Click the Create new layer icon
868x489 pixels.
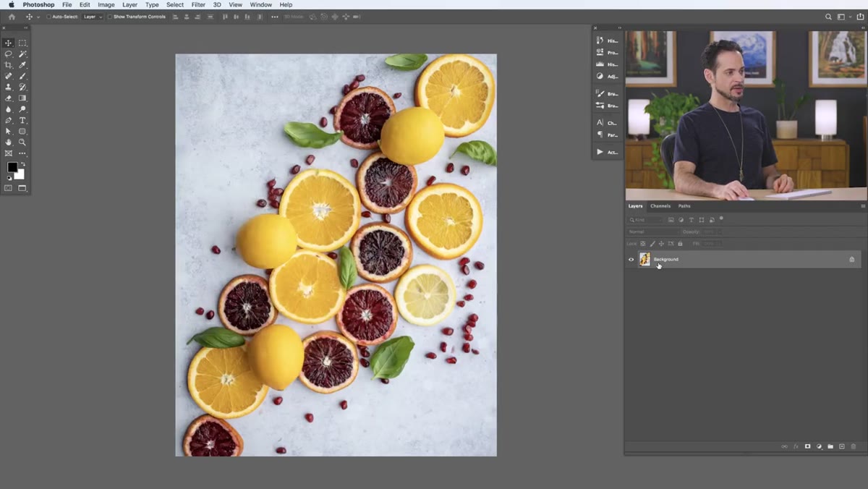tap(842, 446)
